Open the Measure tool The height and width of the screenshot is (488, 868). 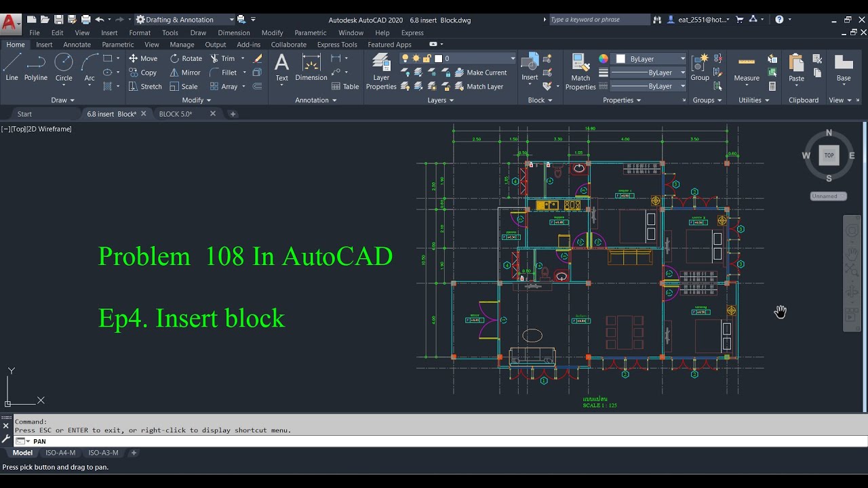pos(747,68)
